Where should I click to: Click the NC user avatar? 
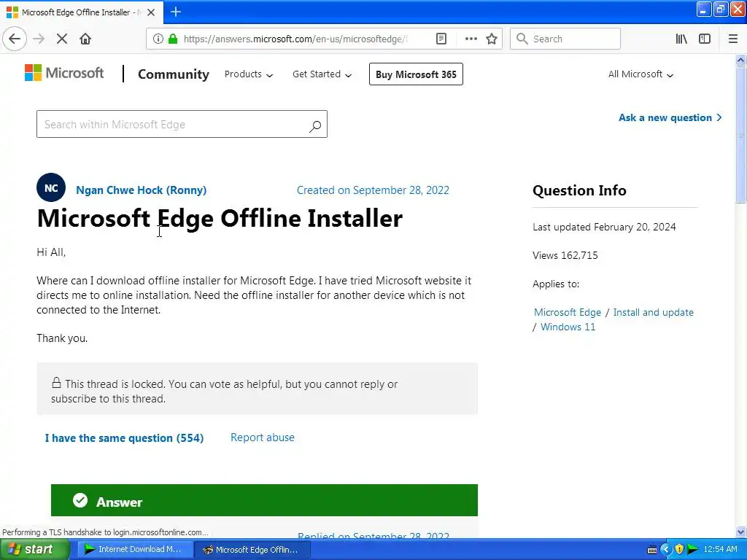point(51,187)
